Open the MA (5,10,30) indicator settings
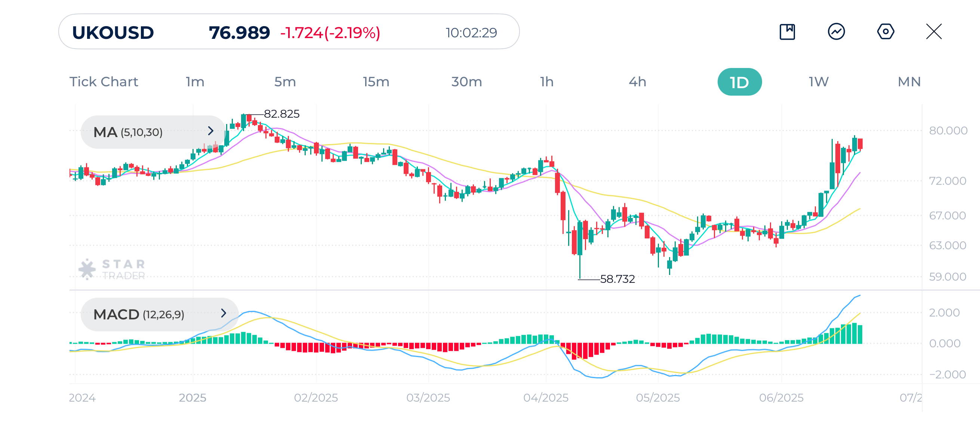 (128, 131)
